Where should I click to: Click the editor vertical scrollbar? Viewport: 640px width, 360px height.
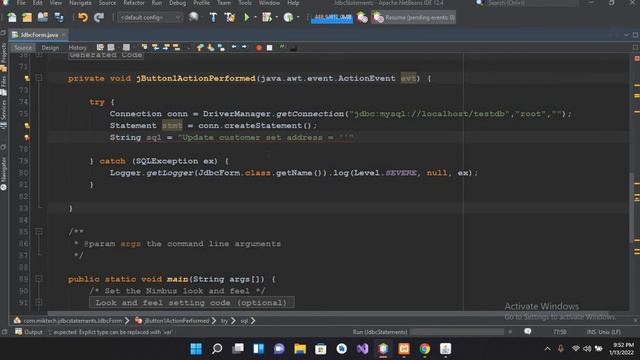632,207
